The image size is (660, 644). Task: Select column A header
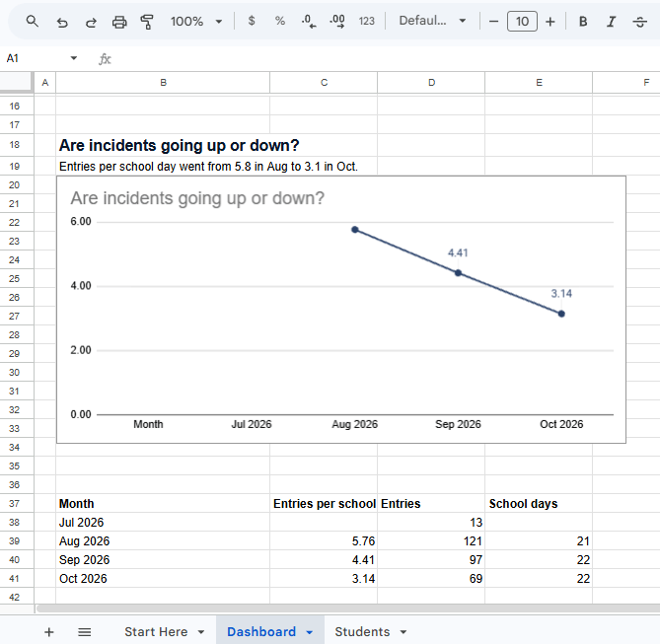coord(45,83)
